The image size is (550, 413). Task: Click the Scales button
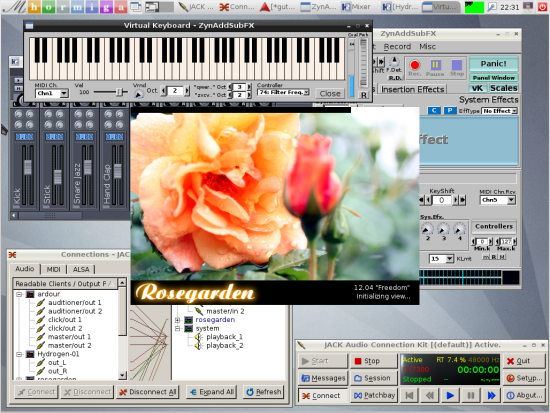point(504,88)
